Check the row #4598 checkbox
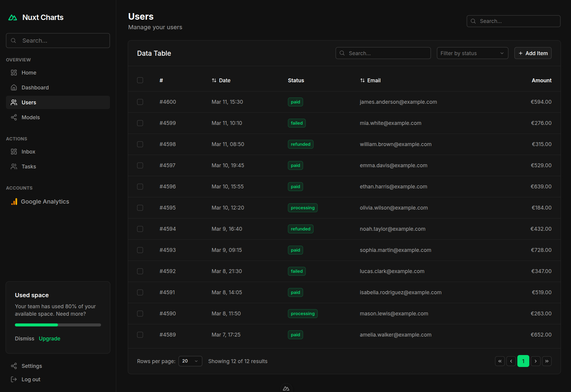Screen dimensions: 571x392 [x=140, y=144]
